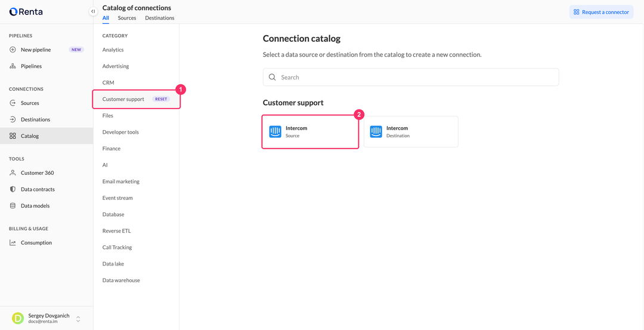Reset the Customer support filter
The width and height of the screenshot is (644, 330).
[x=161, y=99]
